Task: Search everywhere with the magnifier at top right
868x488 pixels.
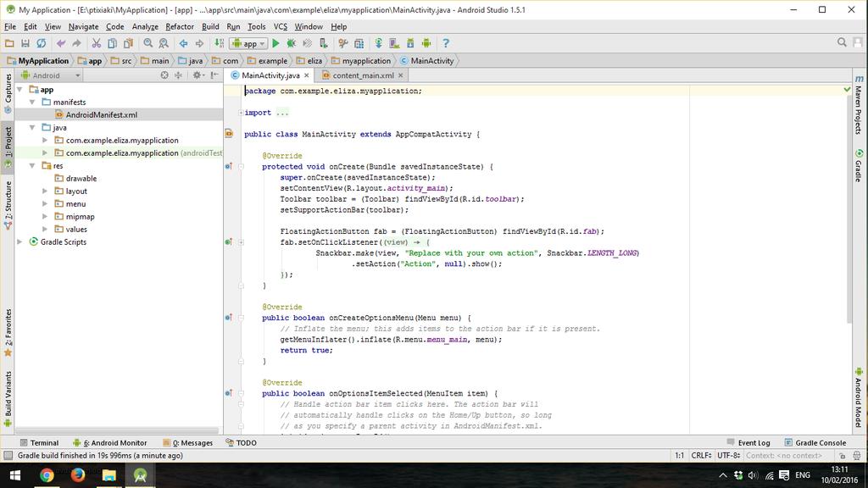Action: point(842,42)
